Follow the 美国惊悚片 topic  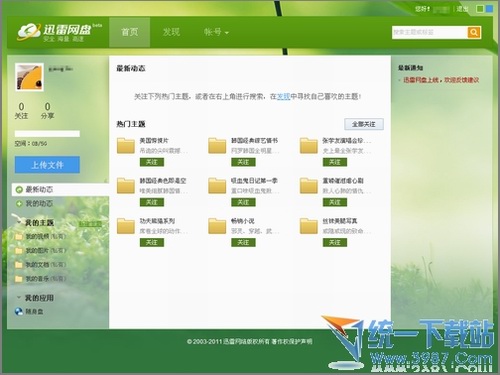click(x=152, y=162)
